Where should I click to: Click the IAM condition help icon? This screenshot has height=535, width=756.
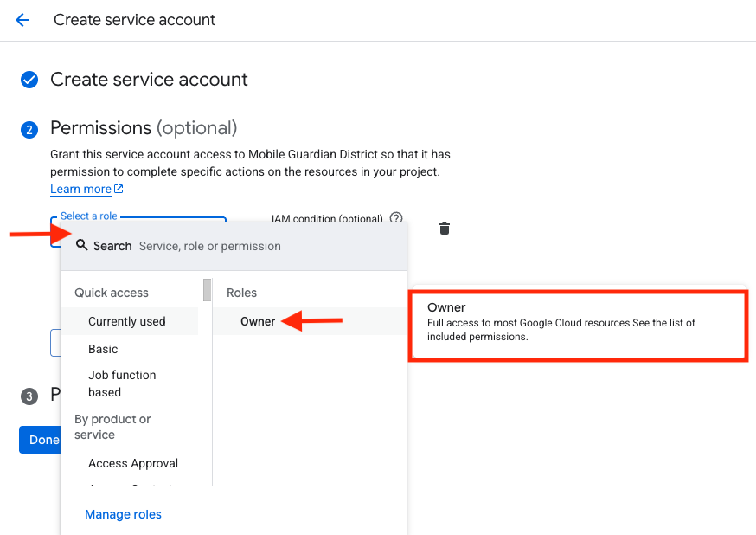click(396, 218)
